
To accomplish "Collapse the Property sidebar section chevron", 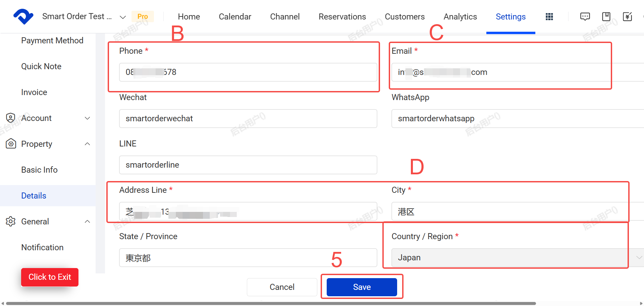I will [87, 144].
